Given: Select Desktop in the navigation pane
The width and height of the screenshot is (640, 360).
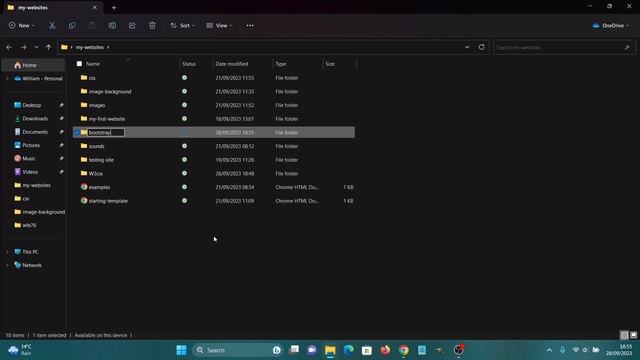Looking at the screenshot, I should (33, 105).
